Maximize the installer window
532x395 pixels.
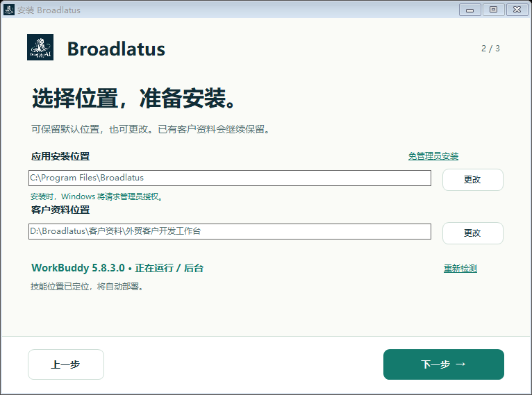click(x=493, y=10)
